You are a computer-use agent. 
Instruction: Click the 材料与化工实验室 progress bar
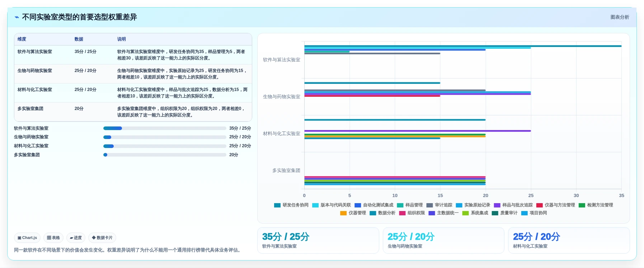pos(165,146)
